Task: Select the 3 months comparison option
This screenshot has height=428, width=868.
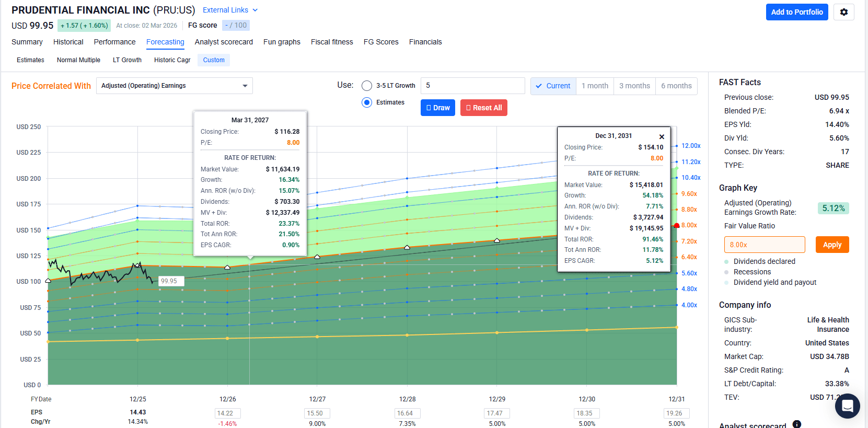Action: (x=634, y=86)
